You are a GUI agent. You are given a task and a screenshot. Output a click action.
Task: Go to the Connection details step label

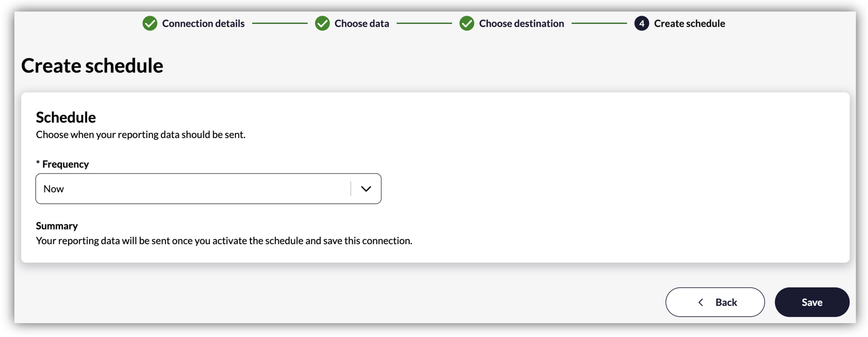(x=203, y=24)
